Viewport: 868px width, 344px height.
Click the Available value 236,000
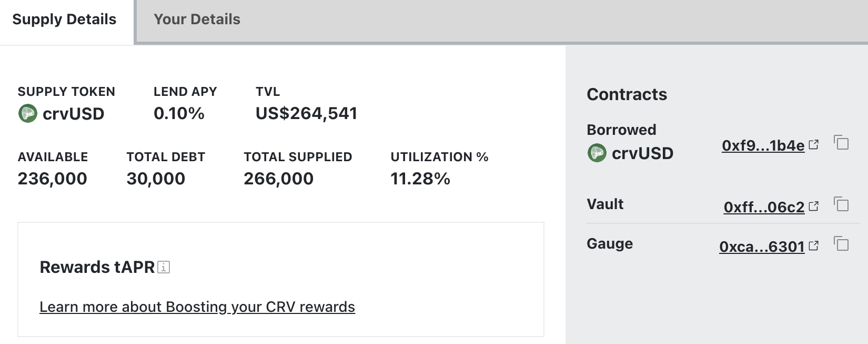[x=52, y=179]
